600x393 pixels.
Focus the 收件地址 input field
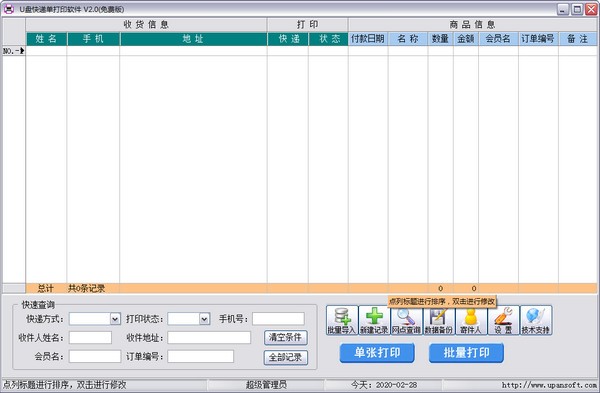(209, 338)
